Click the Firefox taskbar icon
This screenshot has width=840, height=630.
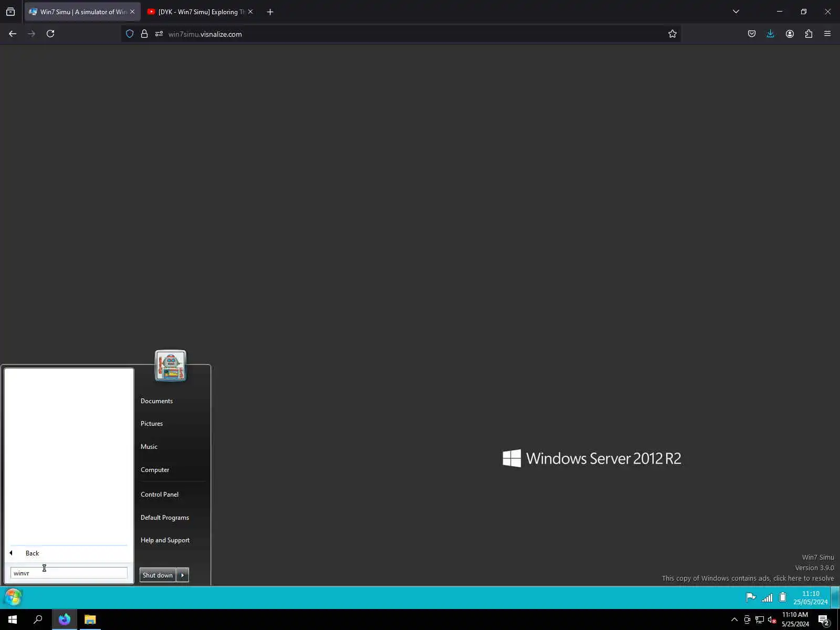coord(65,619)
